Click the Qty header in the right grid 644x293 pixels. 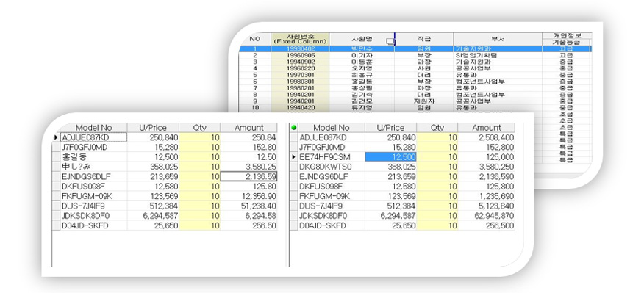pyautogui.click(x=437, y=128)
